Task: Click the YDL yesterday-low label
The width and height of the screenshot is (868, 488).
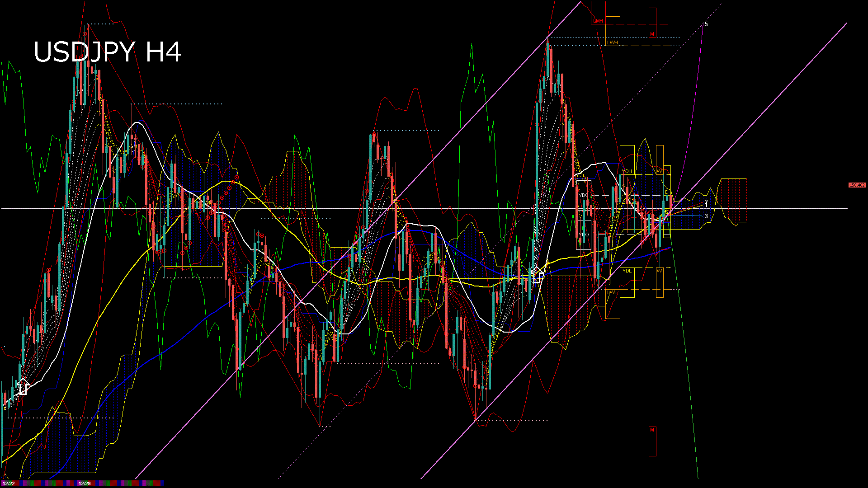Action: coord(627,271)
